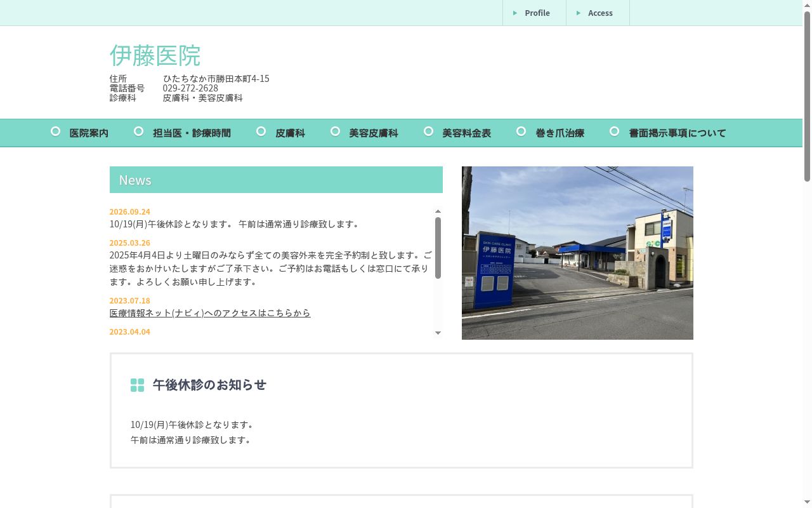
Task: Click the news date 2023.07.18
Action: click(x=130, y=301)
